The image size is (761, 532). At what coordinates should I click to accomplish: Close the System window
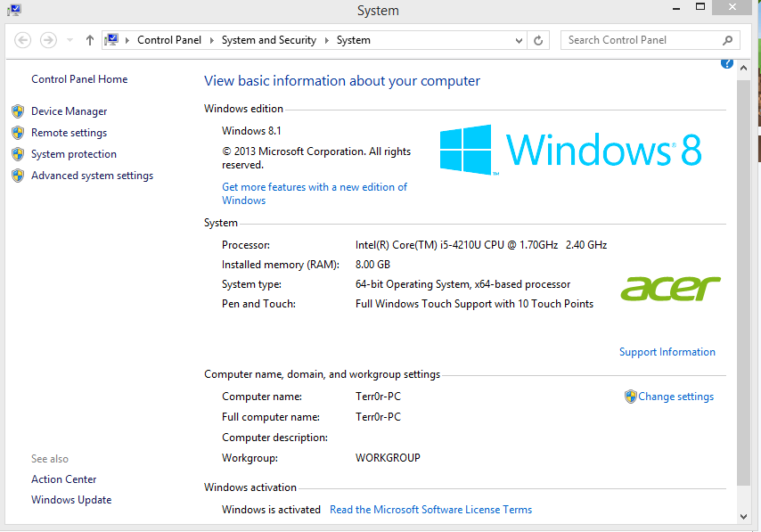pos(732,7)
